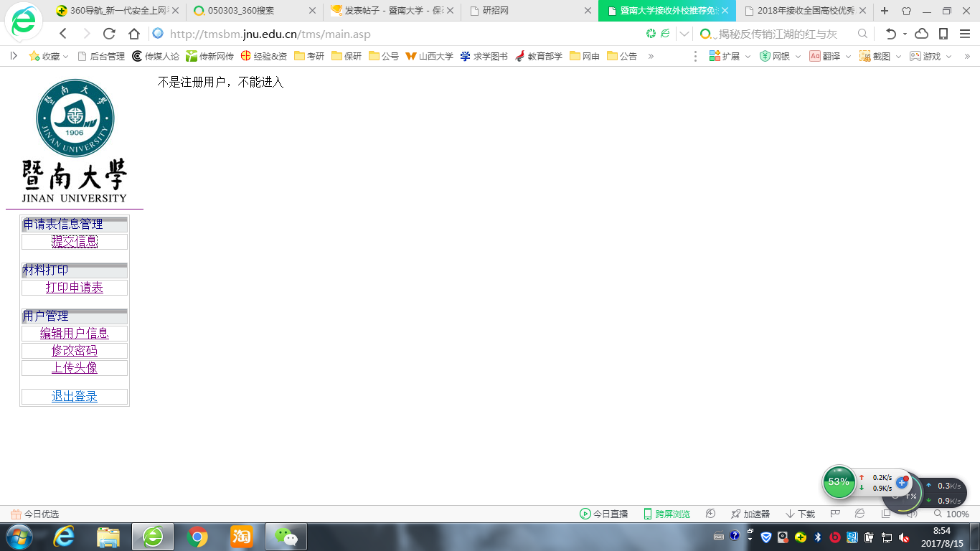Image resolution: width=980 pixels, height=551 pixels.
Task: Open the 公号 bookmark folder
Action: point(384,56)
